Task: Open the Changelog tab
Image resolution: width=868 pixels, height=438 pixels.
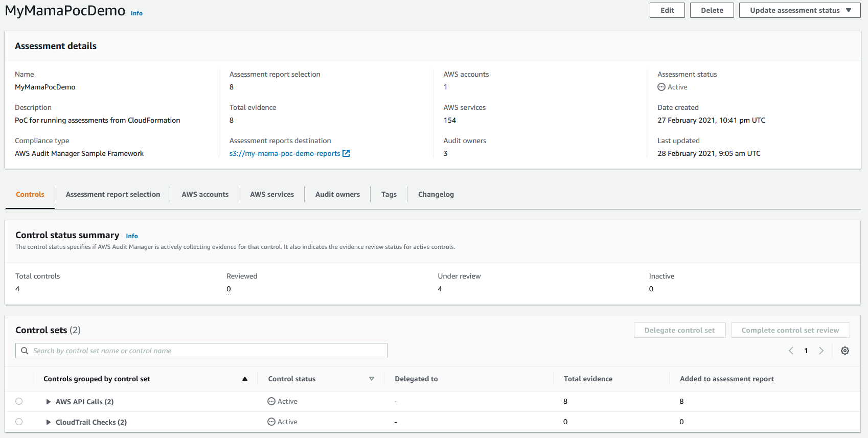Action: click(x=436, y=194)
